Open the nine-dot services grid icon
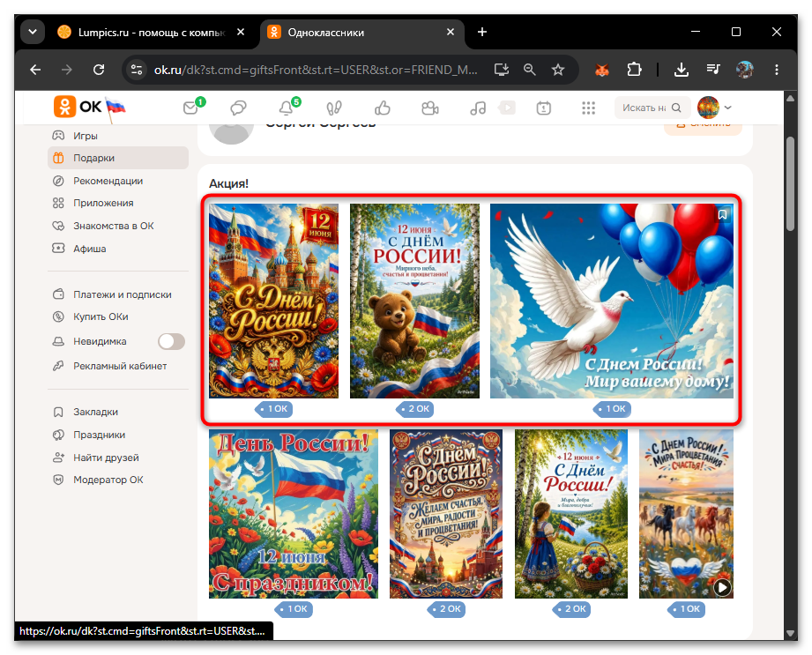 [588, 108]
